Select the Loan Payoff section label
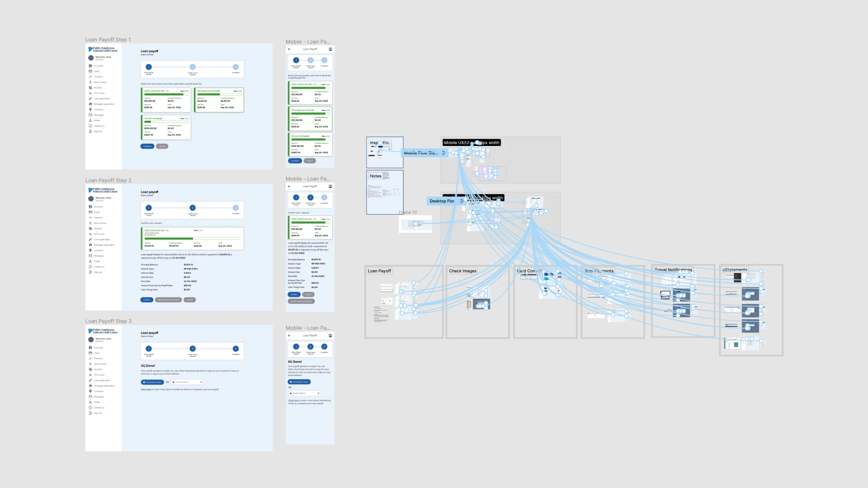This screenshot has height=488, width=868. pyautogui.click(x=379, y=271)
